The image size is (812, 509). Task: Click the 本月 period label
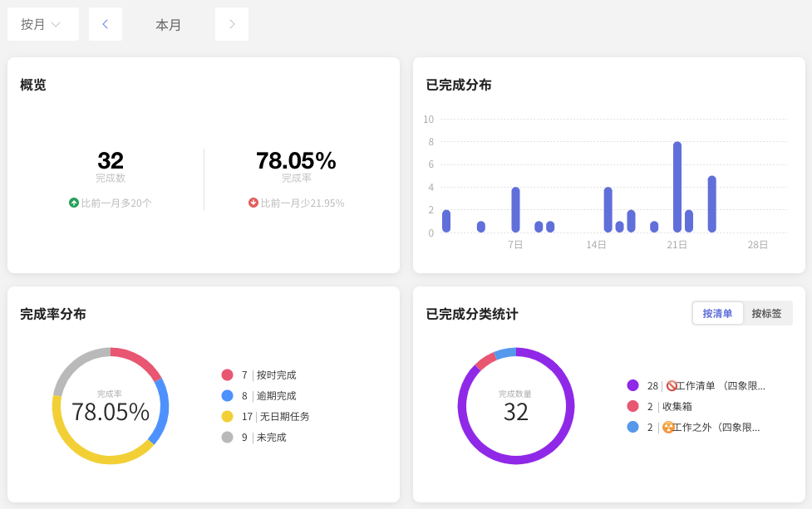pyautogui.click(x=169, y=25)
